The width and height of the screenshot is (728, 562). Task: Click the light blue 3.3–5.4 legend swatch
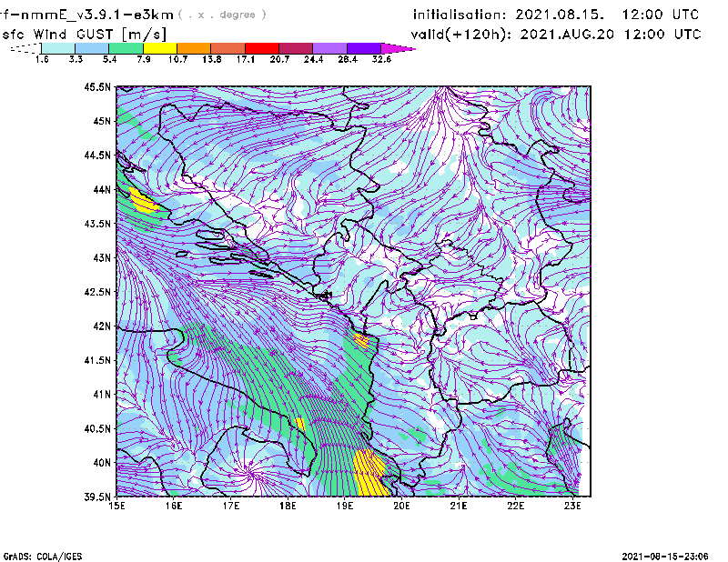(92, 48)
